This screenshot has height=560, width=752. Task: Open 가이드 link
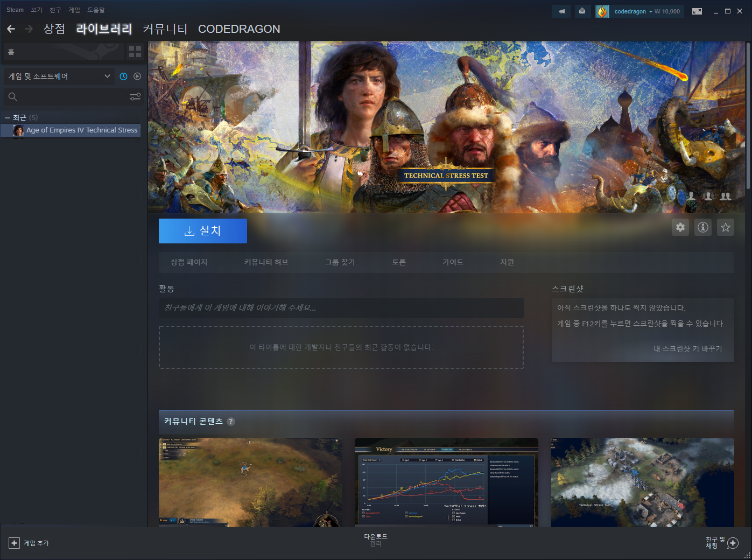point(453,262)
